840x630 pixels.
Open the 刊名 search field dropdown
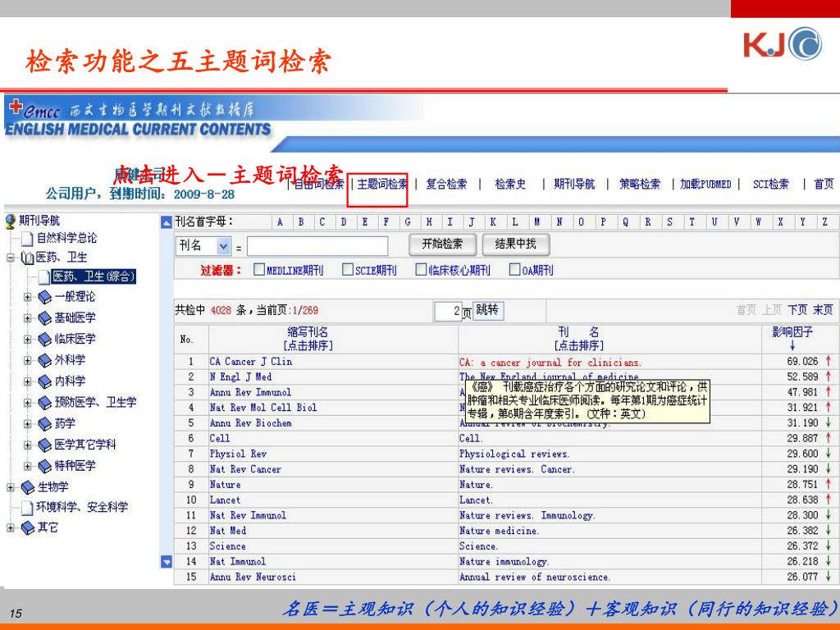(x=223, y=246)
